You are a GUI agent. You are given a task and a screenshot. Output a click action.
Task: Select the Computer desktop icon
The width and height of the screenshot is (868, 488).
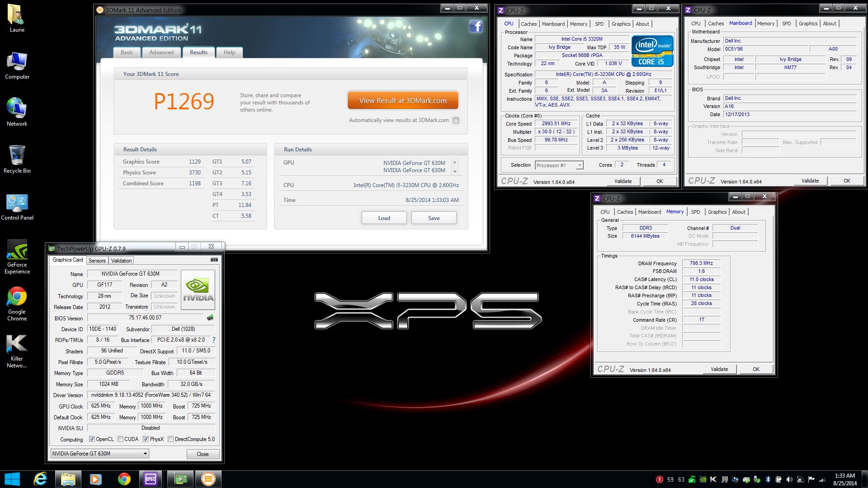click(17, 66)
